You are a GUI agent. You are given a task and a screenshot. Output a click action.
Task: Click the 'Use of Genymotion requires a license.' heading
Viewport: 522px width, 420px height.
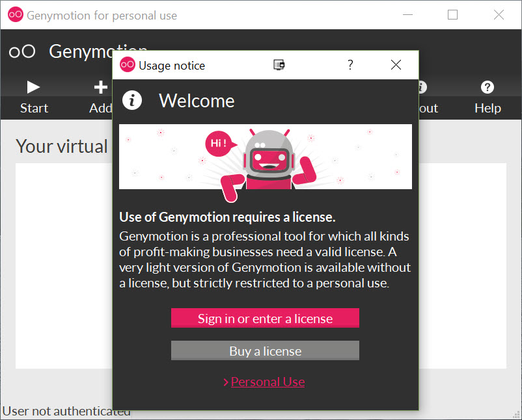(x=227, y=217)
